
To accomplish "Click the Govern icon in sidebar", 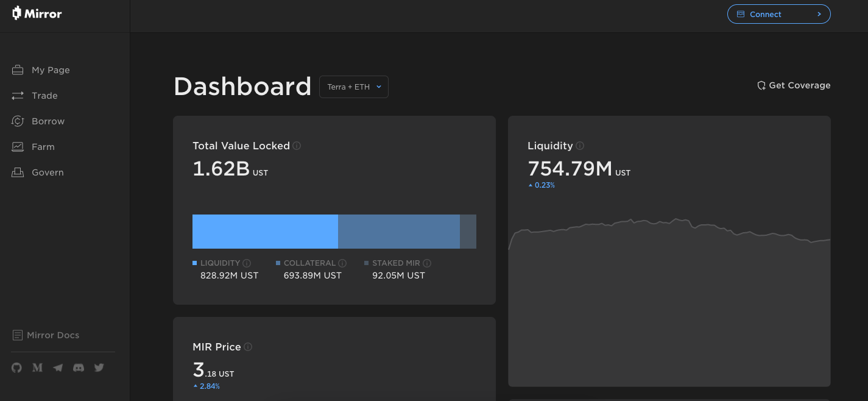I will [18, 172].
